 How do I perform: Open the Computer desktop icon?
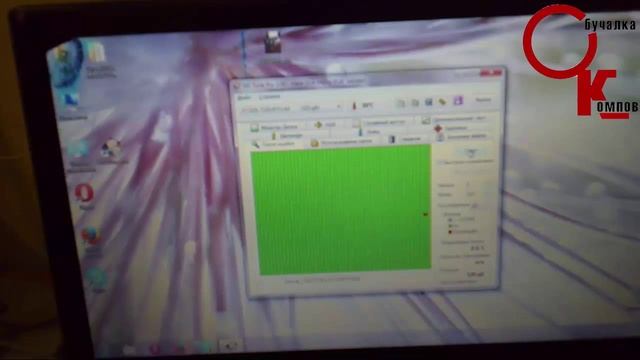[x=72, y=107]
